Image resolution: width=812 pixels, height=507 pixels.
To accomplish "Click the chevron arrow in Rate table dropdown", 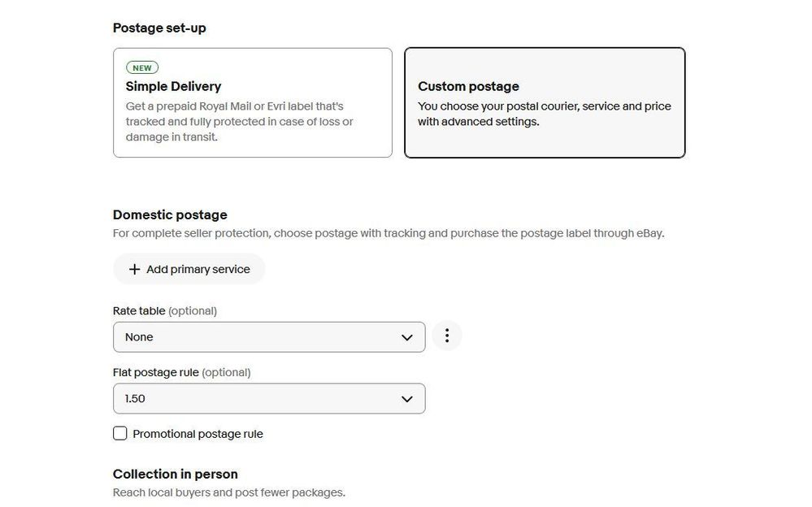I will click(x=407, y=337).
